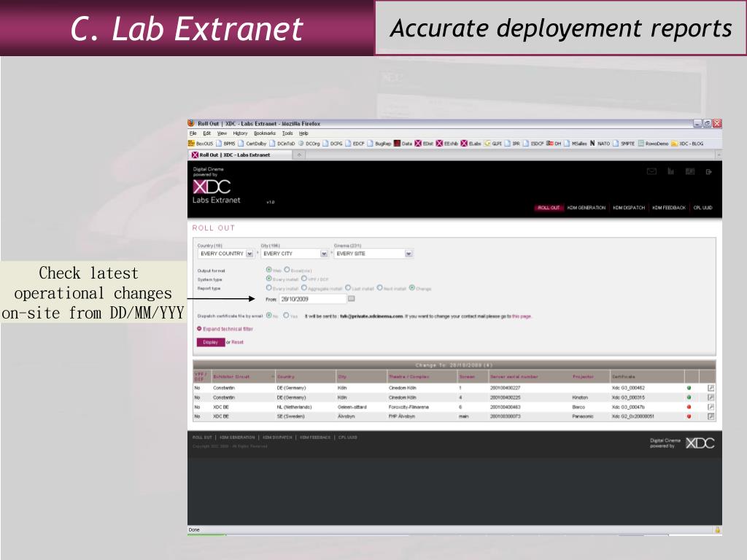Open the BoxOUS bookmark
Viewport: 747px width, 560px height.
coord(201,144)
